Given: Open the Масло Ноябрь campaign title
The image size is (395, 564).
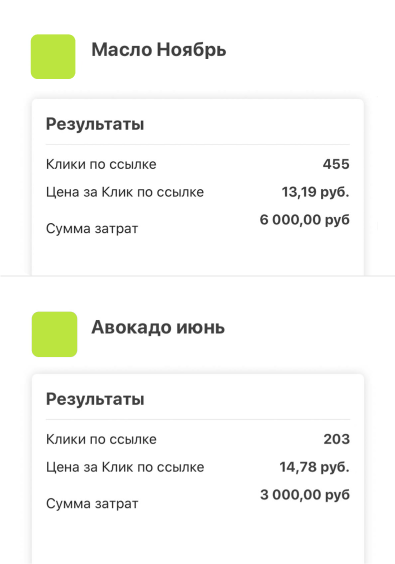Looking at the screenshot, I should pyautogui.click(x=159, y=50).
